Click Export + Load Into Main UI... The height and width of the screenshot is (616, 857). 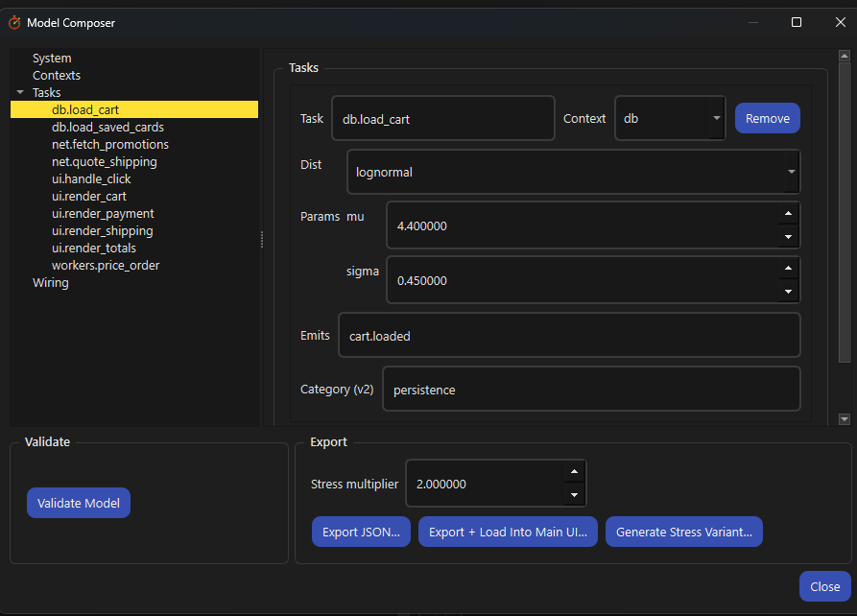coord(508,532)
